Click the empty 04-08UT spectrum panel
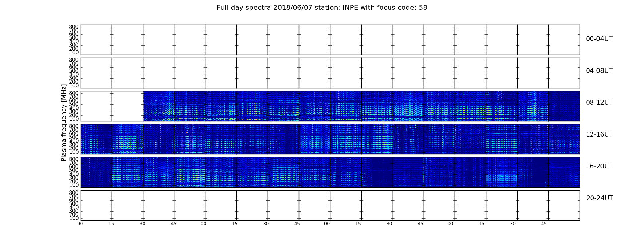 (x=330, y=73)
